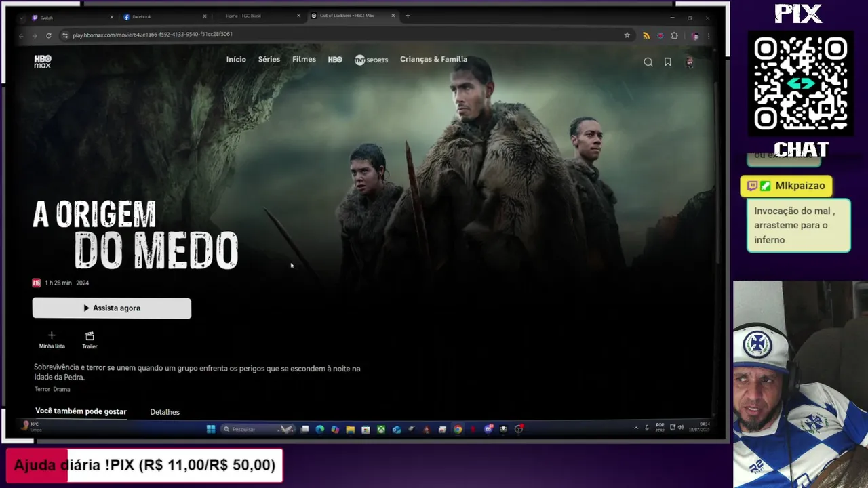Image resolution: width=868 pixels, height=488 pixels.
Task: Go to Início menu
Action: pyautogui.click(x=236, y=60)
